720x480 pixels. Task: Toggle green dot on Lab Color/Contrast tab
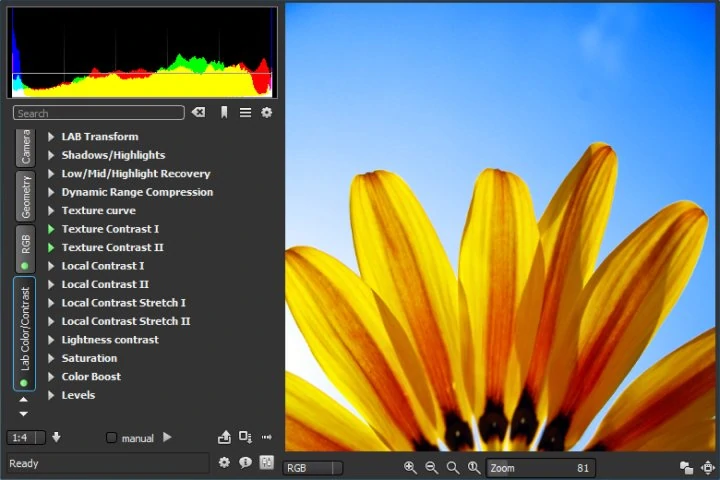click(x=24, y=383)
